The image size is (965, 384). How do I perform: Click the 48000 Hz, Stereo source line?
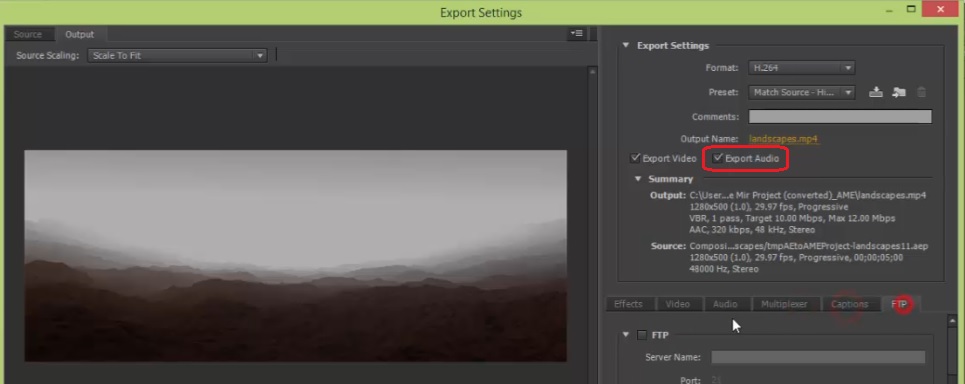724,269
